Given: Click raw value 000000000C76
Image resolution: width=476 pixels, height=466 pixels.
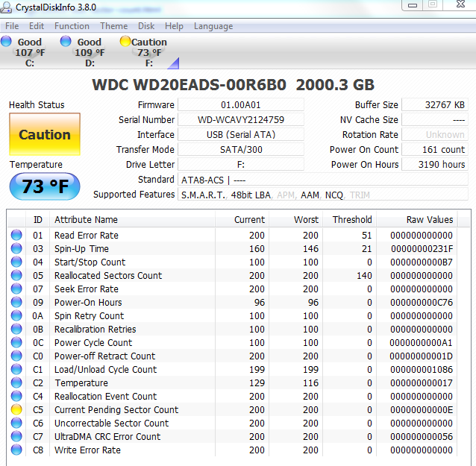Looking at the screenshot, I should 422,303.
